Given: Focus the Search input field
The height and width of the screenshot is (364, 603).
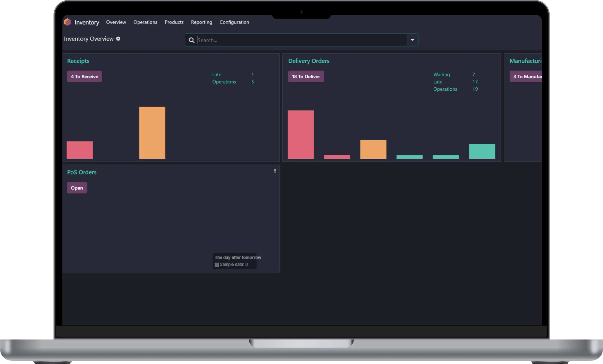Looking at the screenshot, I should click(x=301, y=40).
